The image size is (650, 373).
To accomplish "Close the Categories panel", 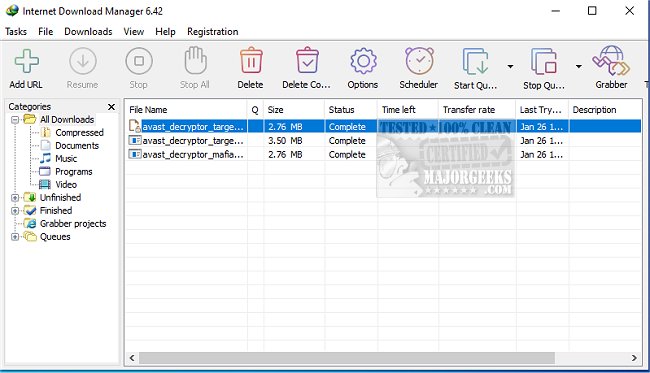I will point(111,107).
